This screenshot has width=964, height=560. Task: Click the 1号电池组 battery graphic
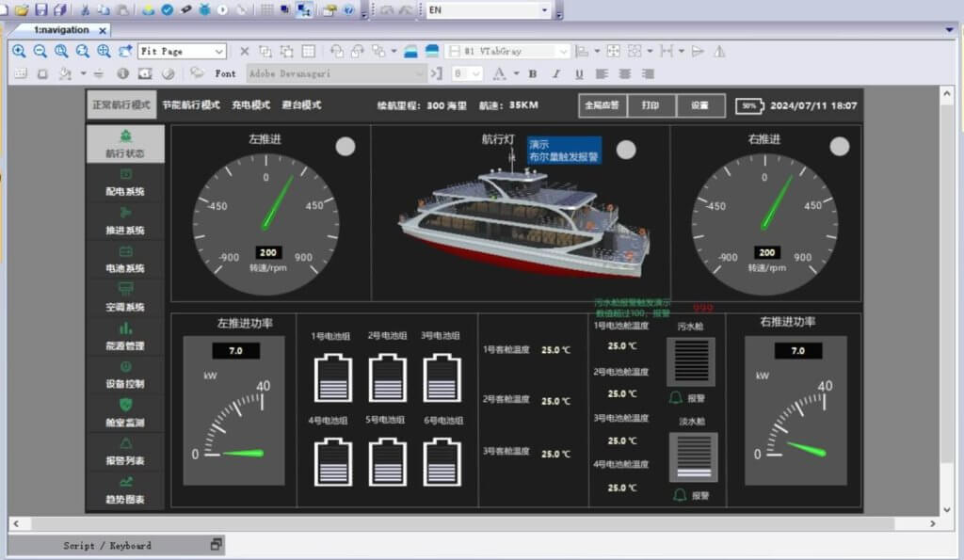pyautogui.click(x=333, y=377)
